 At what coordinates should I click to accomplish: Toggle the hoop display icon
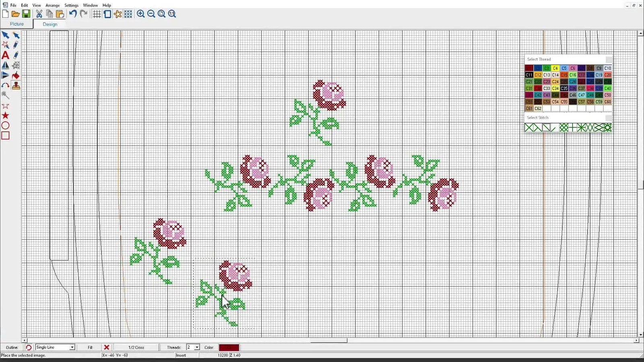point(107,14)
